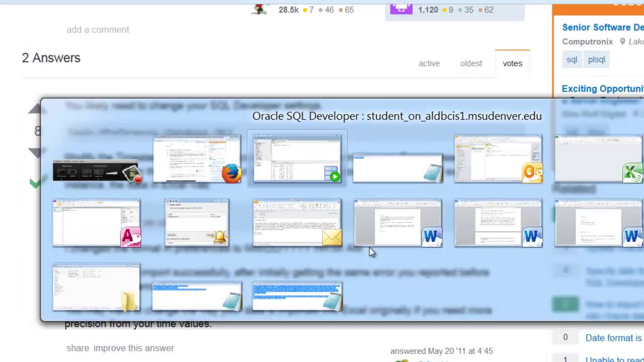Click the '28.5k' reputation score
644x362 pixels.
tap(288, 10)
